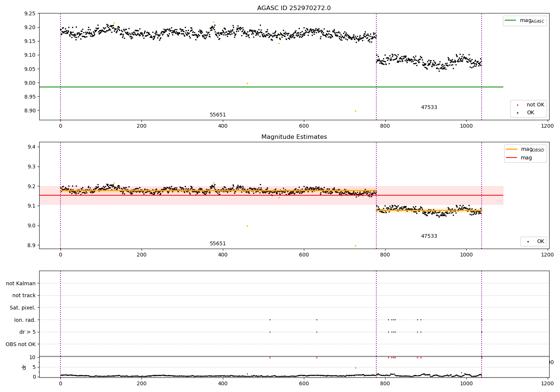560x392 pixels.
Task: Select the 'OK' legend entry in top plot
Action: click(x=531, y=113)
